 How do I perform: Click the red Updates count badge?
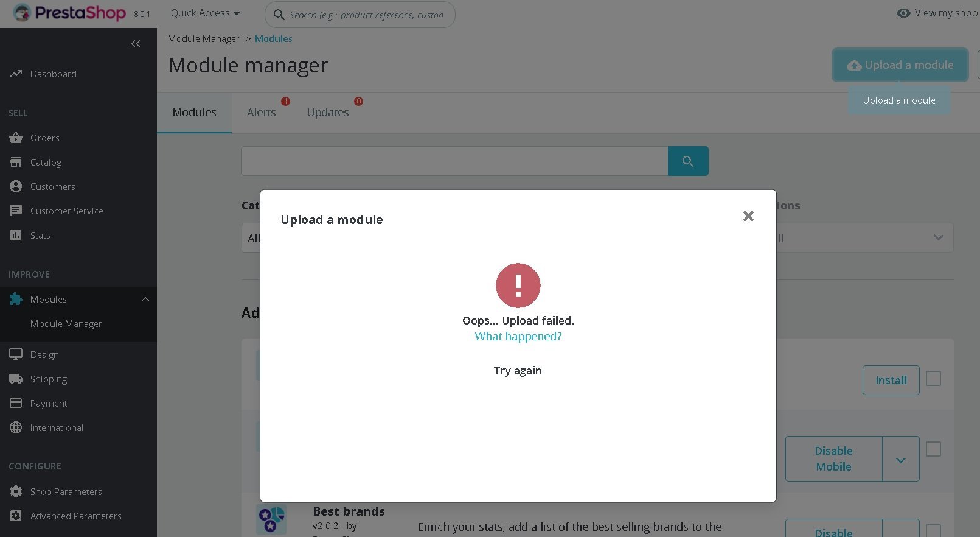[358, 101]
